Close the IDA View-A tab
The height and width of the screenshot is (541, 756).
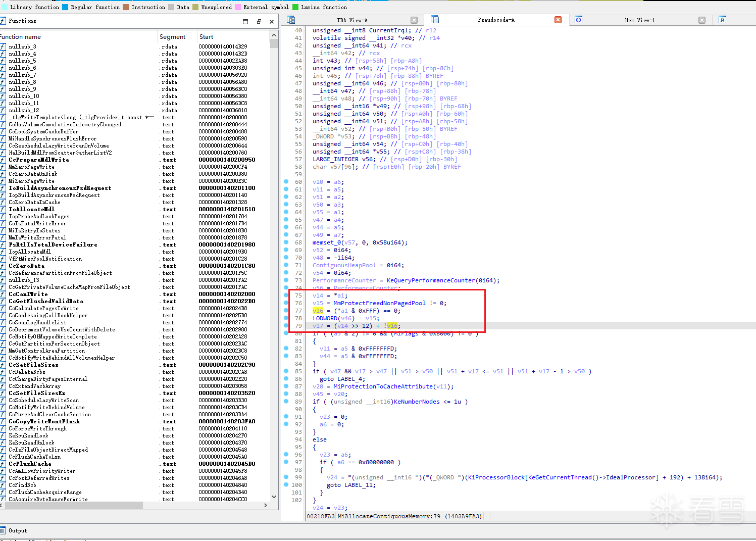(414, 20)
